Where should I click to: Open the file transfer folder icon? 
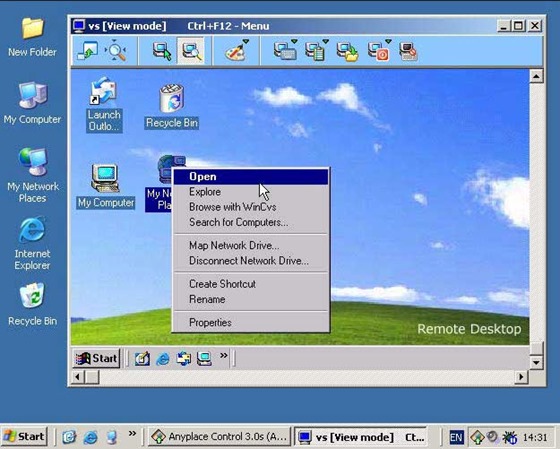(x=347, y=52)
